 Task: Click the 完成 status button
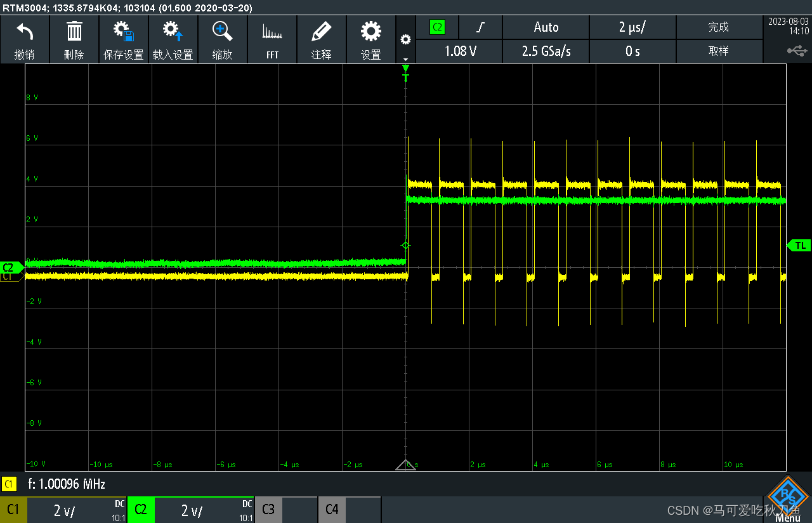pos(719,27)
